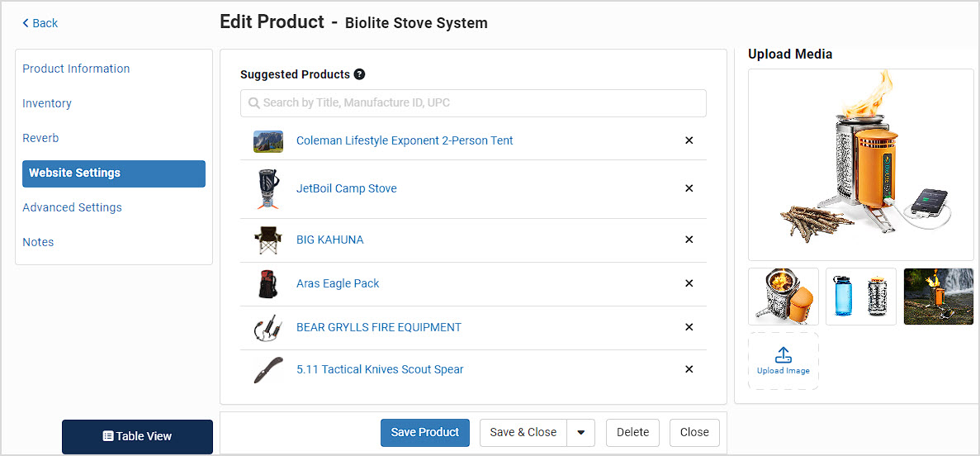Expand the Save & Close dropdown arrow
Viewport: 980px width, 456px height.
(x=580, y=432)
